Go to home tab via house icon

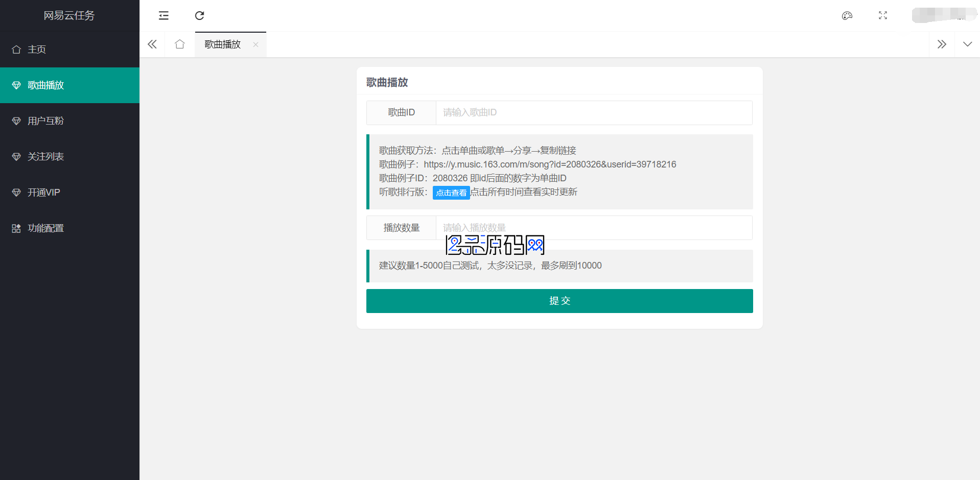point(180,44)
